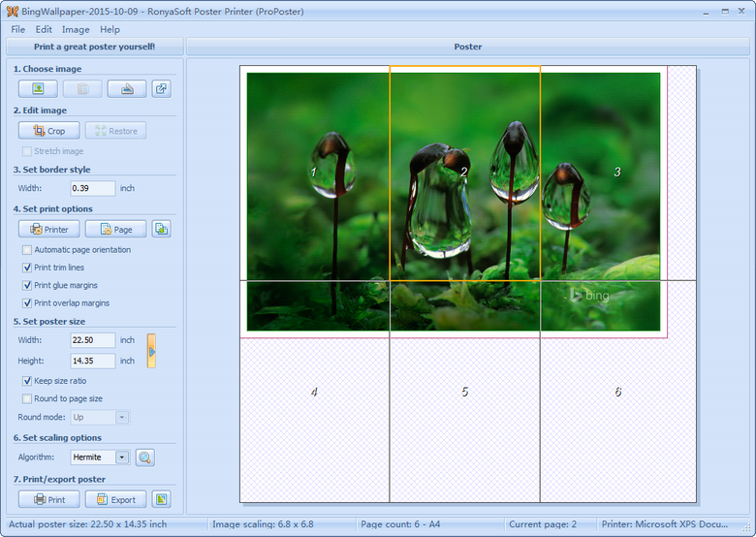Click the poster Width input field

(92, 340)
